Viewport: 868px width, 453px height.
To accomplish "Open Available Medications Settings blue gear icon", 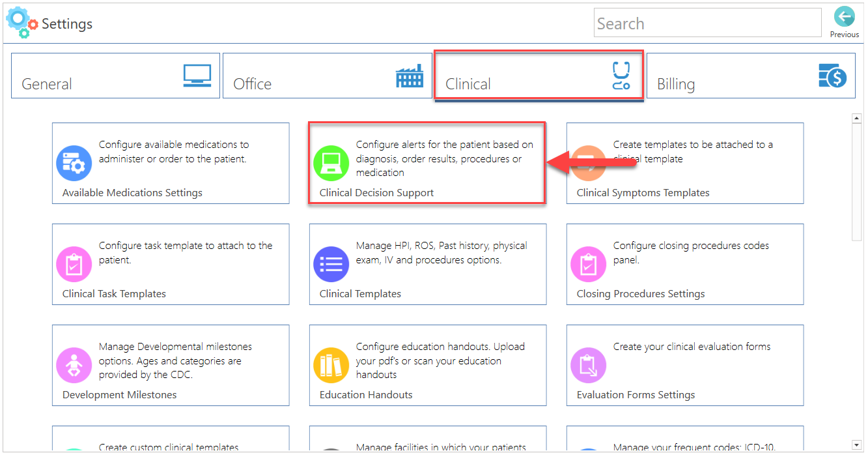I will pos(74,163).
